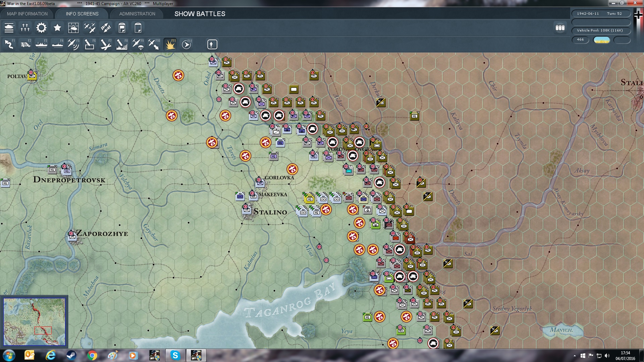
Task: Open the air doctrine planes icon
Action: tap(90, 28)
